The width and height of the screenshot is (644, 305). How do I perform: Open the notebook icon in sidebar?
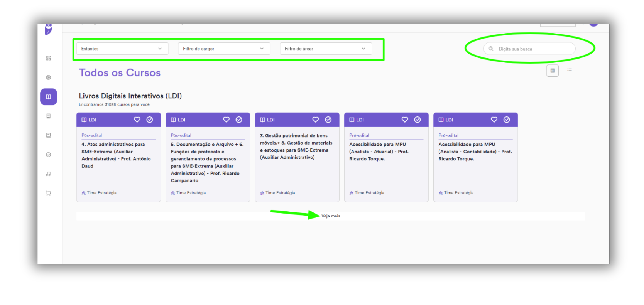pyautogui.click(x=49, y=135)
